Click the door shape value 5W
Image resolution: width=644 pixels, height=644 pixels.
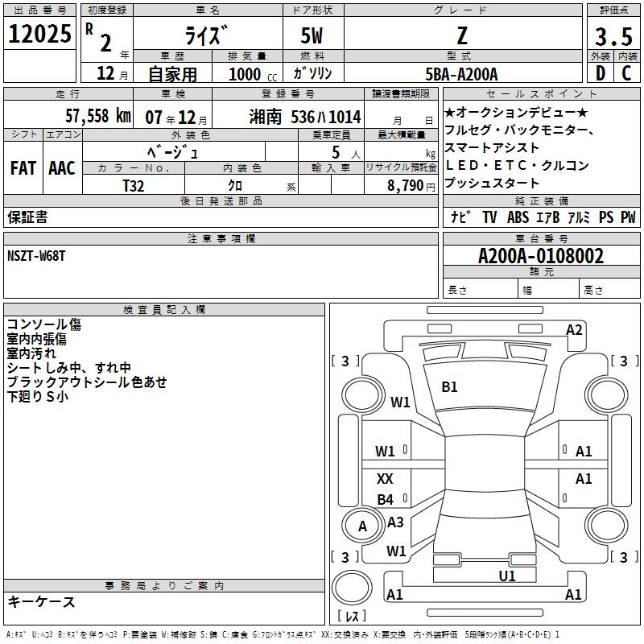coord(312,35)
